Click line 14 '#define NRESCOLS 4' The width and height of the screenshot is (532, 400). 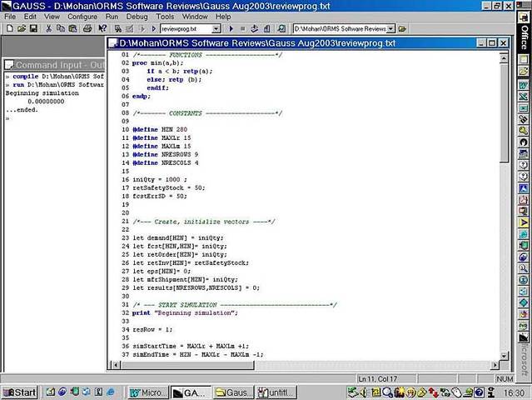pos(165,162)
